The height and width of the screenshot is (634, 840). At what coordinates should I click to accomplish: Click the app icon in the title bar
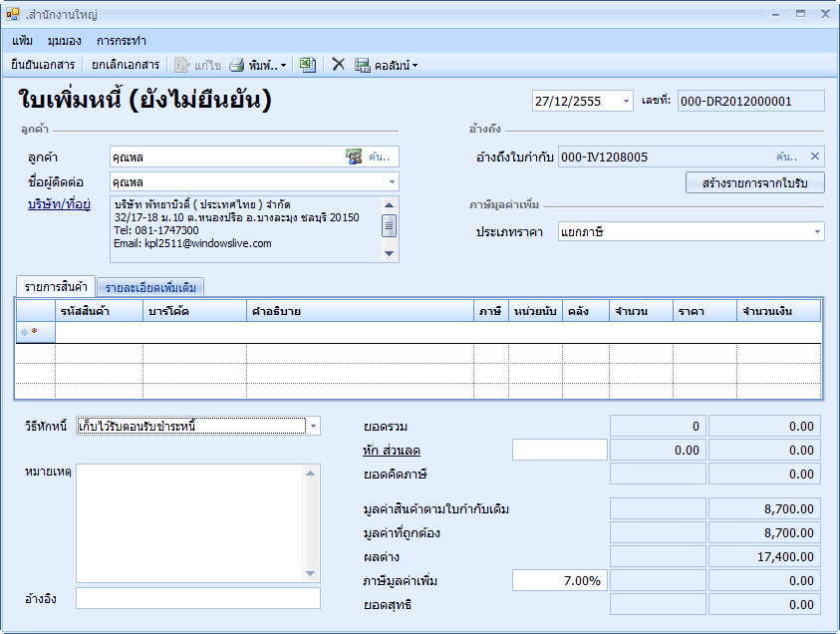pos(13,14)
